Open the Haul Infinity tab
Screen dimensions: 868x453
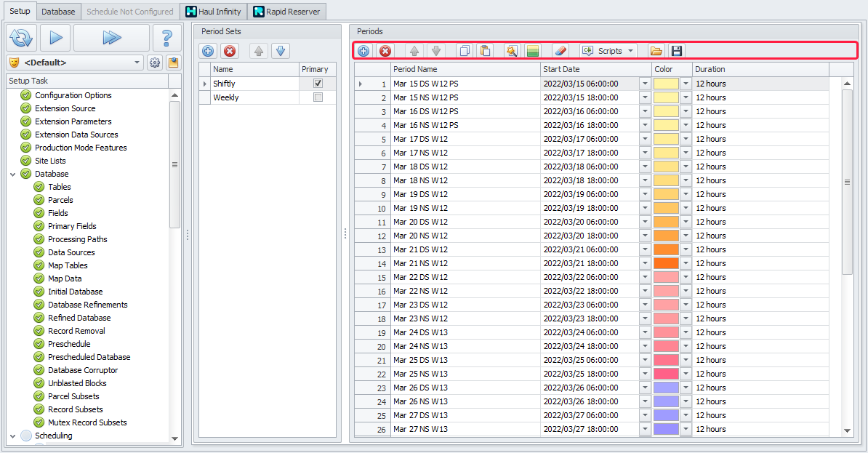click(x=214, y=12)
